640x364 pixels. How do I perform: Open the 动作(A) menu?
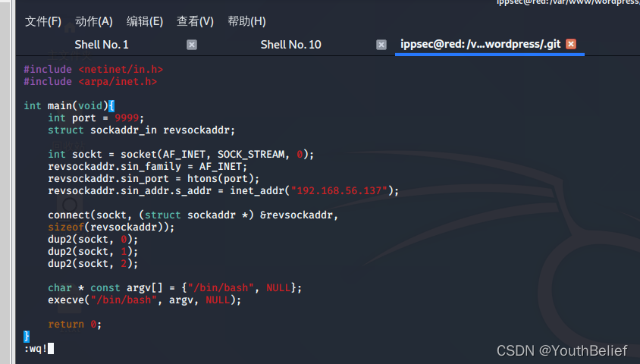coord(94,21)
